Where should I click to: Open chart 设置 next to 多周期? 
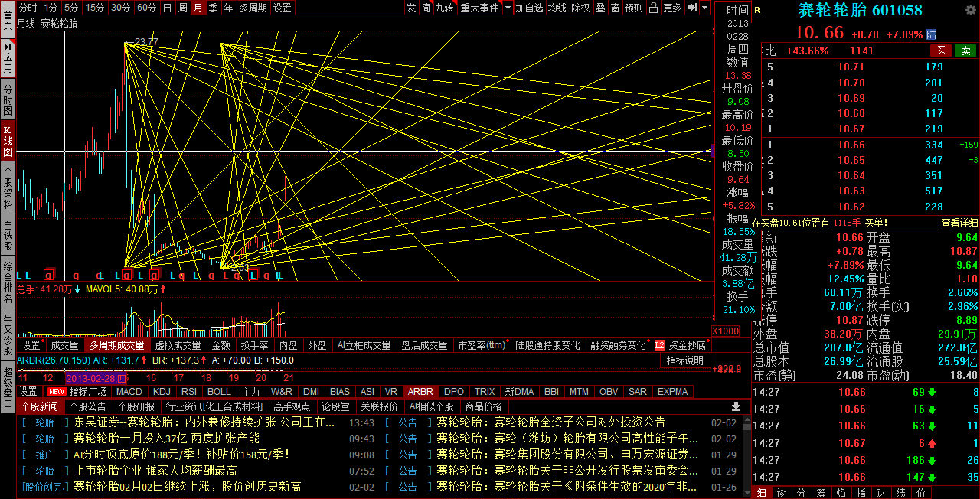[283, 8]
